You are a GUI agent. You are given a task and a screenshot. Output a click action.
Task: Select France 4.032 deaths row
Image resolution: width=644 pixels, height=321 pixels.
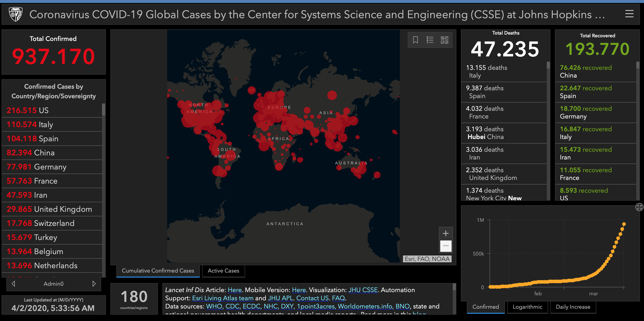[504, 112]
